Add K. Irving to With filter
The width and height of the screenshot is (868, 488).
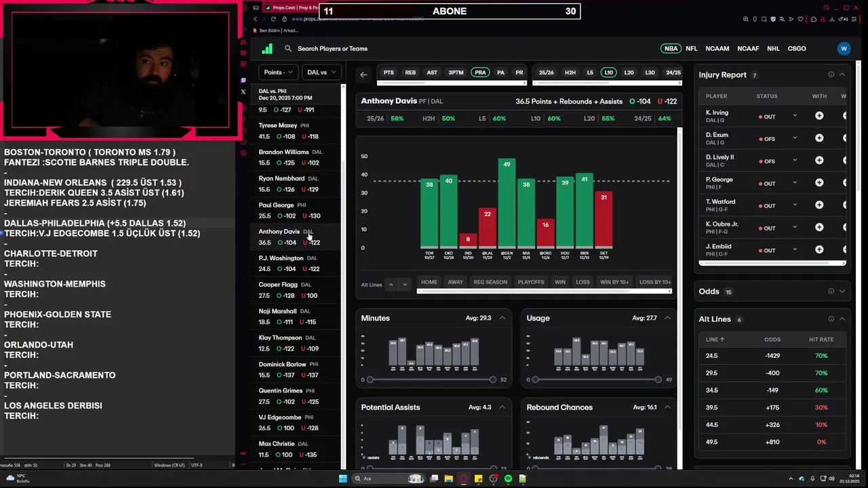coord(819,116)
